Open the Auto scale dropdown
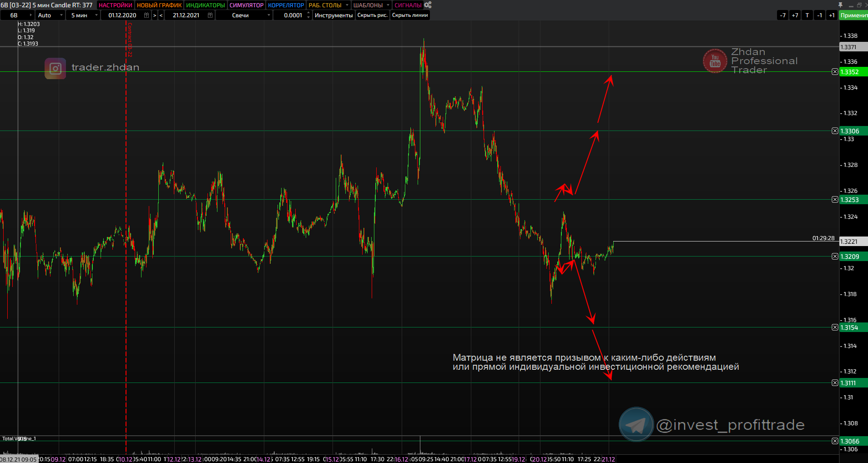This screenshot has height=463, width=868. pos(50,15)
